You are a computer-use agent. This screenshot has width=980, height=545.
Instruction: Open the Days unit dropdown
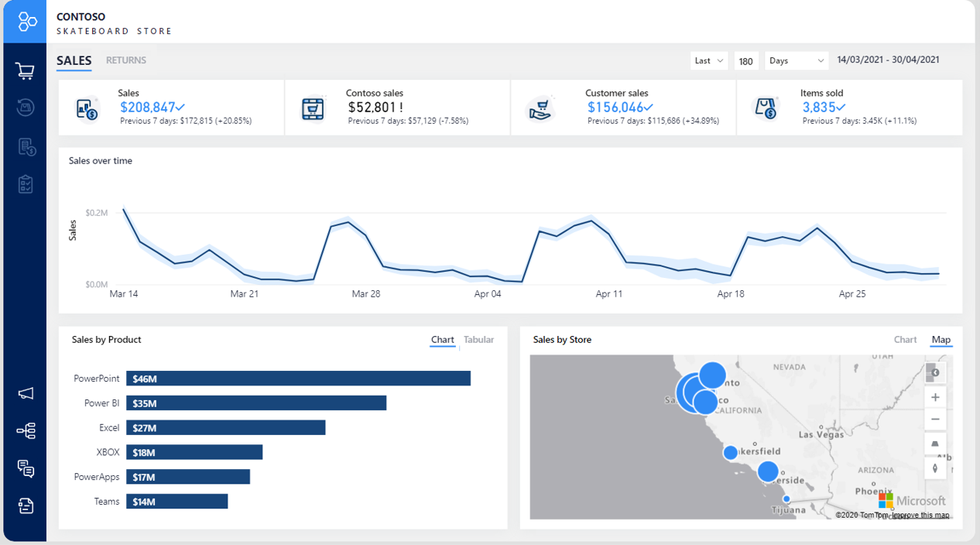pos(797,61)
